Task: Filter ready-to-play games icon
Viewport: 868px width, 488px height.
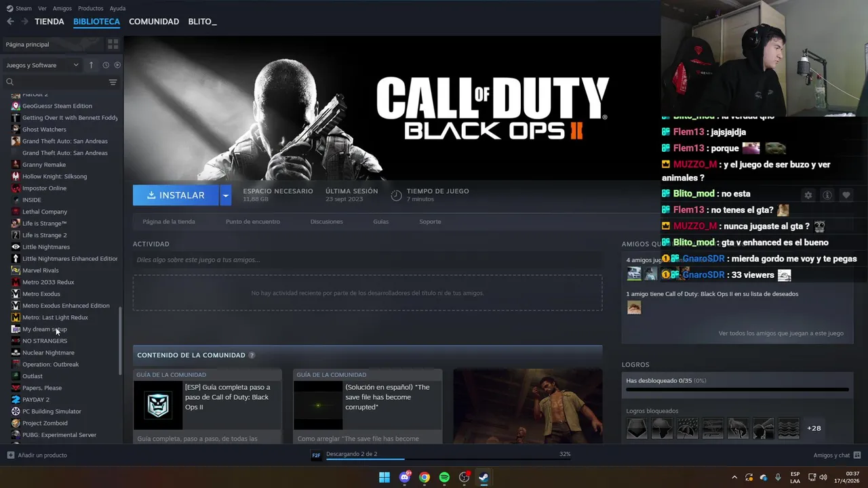Action: 117,65
